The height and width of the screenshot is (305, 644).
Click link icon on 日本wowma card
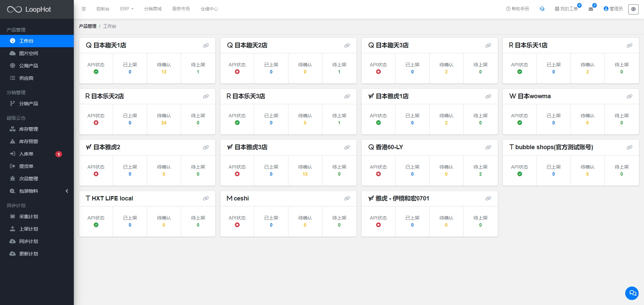click(x=629, y=97)
